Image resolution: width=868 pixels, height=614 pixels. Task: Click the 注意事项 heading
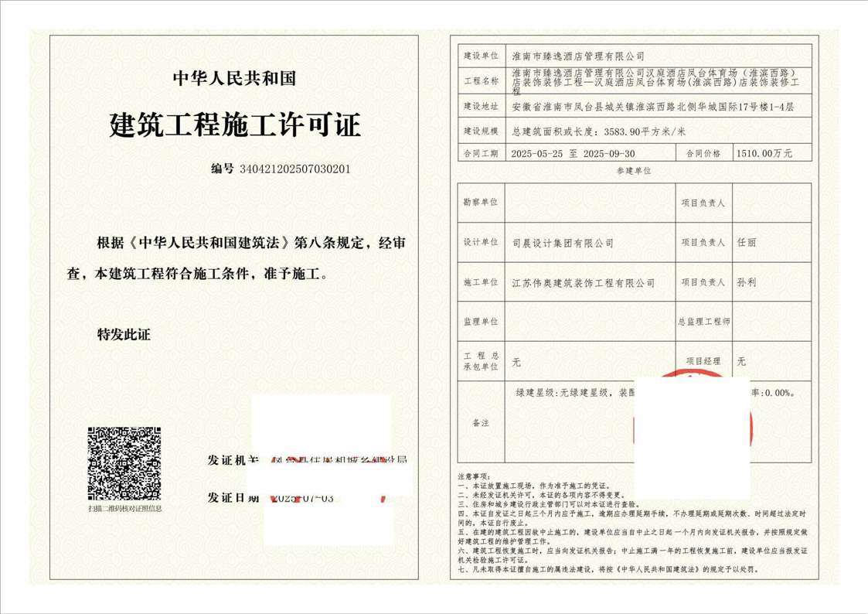[x=474, y=476]
